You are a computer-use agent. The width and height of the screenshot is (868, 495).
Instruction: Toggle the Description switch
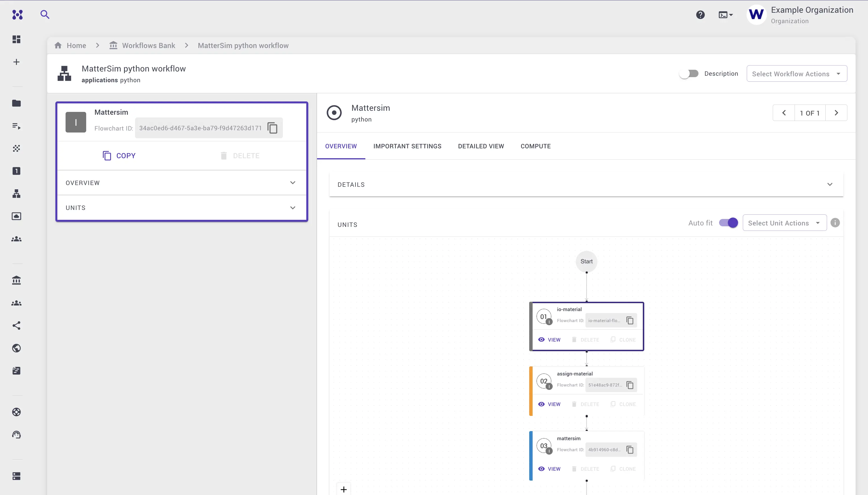(x=689, y=73)
